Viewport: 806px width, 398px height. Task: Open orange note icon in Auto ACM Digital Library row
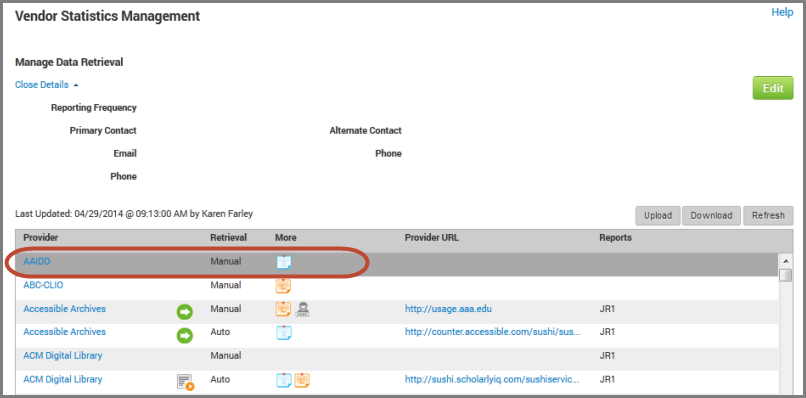point(302,381)
